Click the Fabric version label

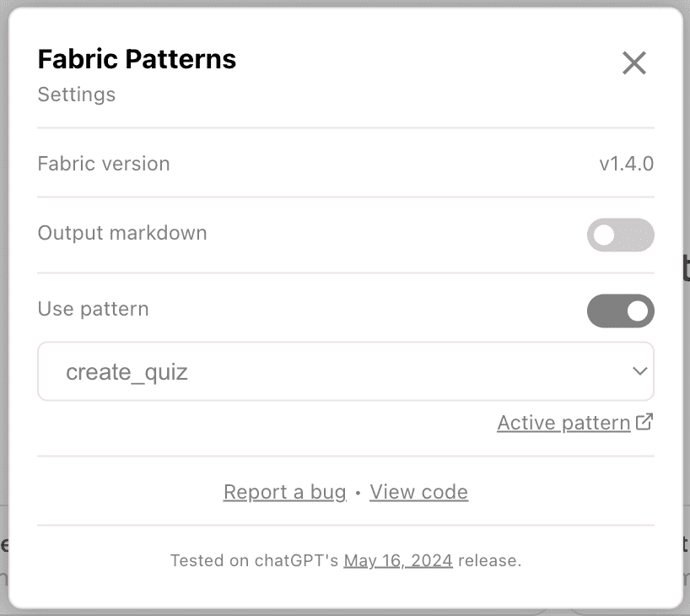pyautogui.click(x=104, y=164)
